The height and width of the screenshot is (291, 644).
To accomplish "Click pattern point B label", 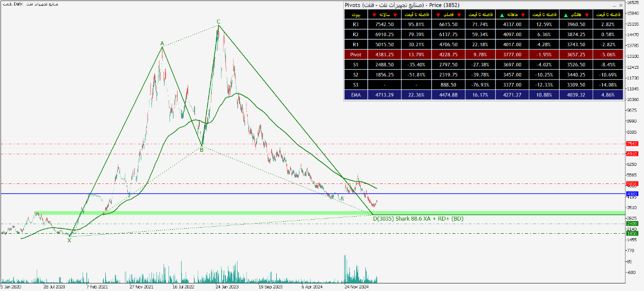I will (x=202, y=149).
